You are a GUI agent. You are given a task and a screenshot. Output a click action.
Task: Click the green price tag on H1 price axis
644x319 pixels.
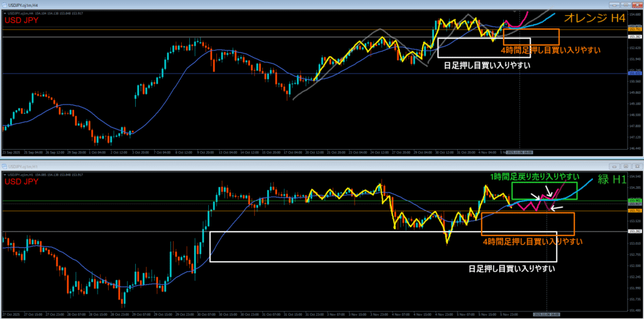point(635,201)
